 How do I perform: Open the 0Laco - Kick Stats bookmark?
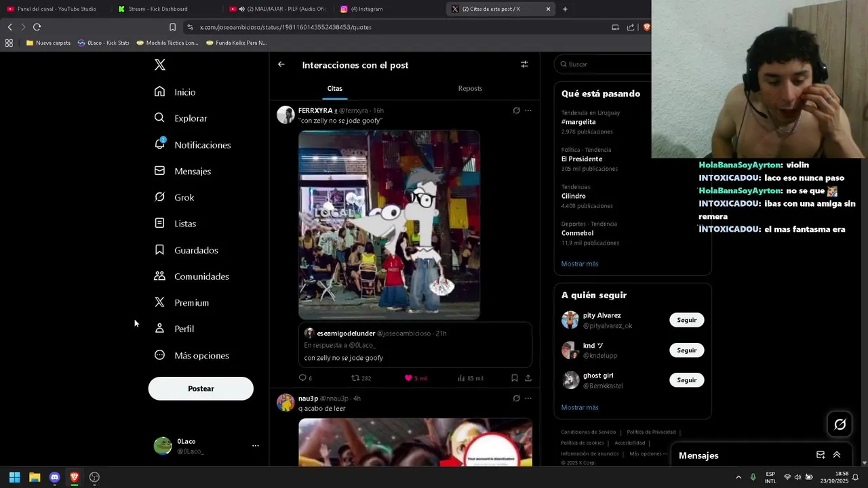(x=103, y=43)
